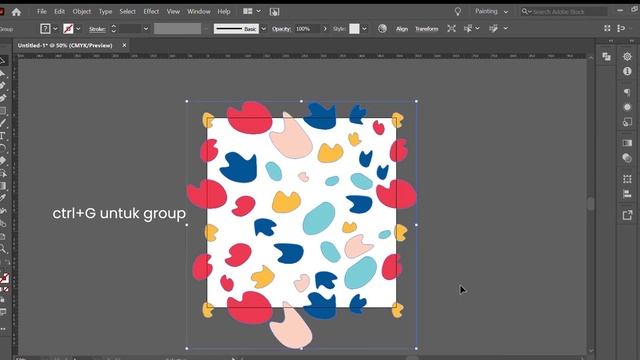The image size is (640, 360).
Task: Go to the Home screen icon
Action: [16, 12]
